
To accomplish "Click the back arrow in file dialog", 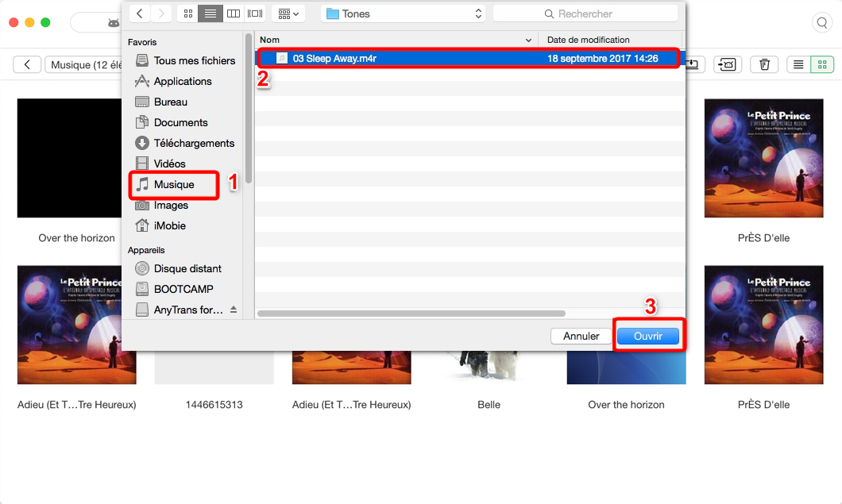I will [140, 13].
